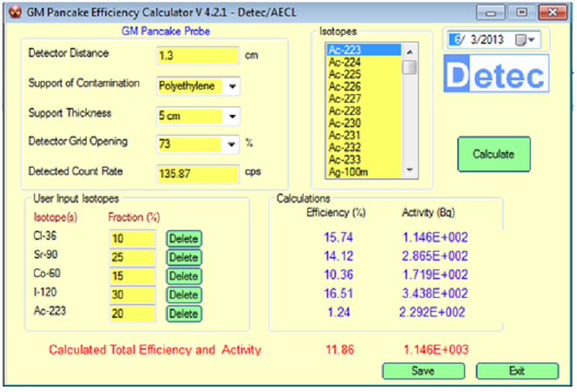The height and width of the screenshot is (392, 577).
Task: Click Isotopes list scroll up arrow
Action: pos(409,52)
